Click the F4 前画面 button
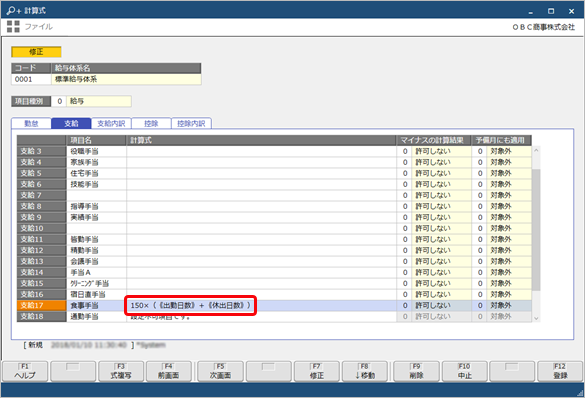Image resolution: width=585 pixels, height=398 pixels. click(169, 372)
